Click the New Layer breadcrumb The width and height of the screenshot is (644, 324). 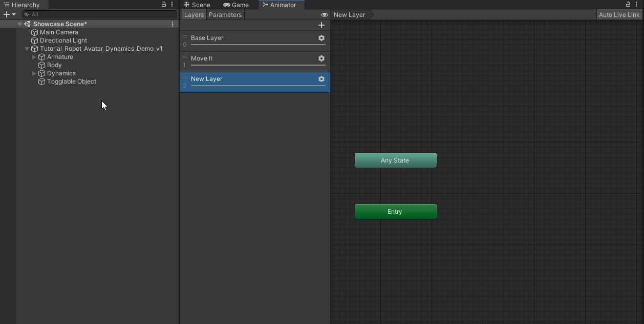pos(349,14)
